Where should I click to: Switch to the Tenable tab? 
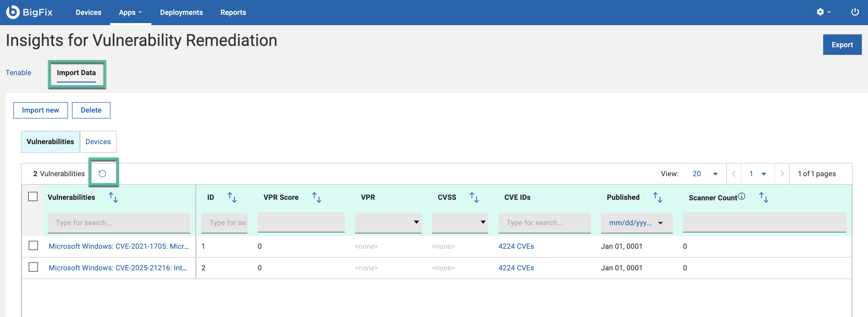tap(18, 73)
